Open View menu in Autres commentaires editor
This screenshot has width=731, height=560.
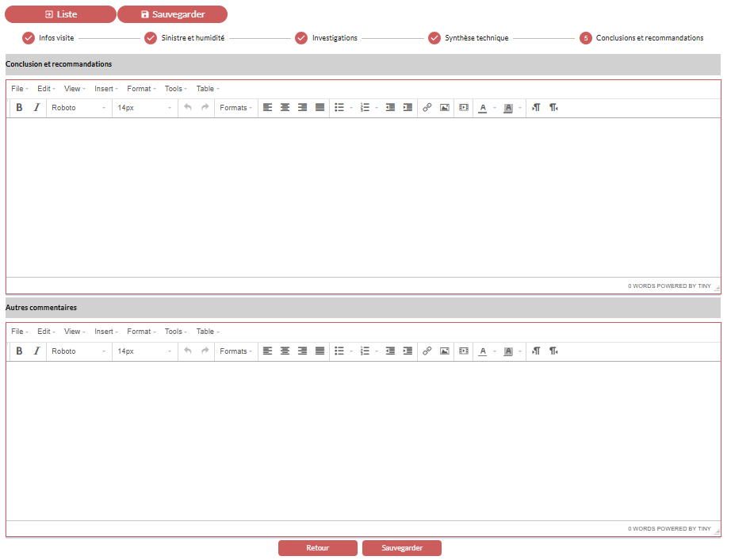click(x=75, y=332)
